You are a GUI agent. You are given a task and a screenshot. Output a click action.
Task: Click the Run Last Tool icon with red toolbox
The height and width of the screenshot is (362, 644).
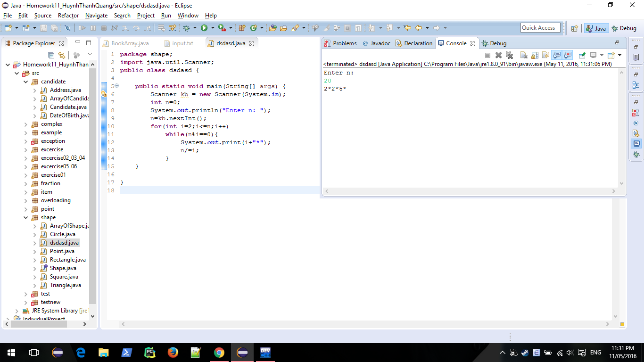tap(222, 28)
